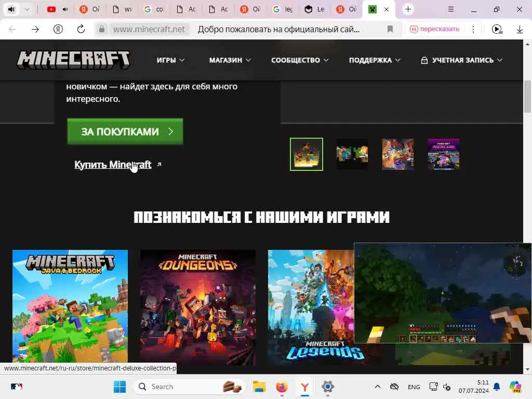Go forward using the browser forward arrow

point(35,30)
